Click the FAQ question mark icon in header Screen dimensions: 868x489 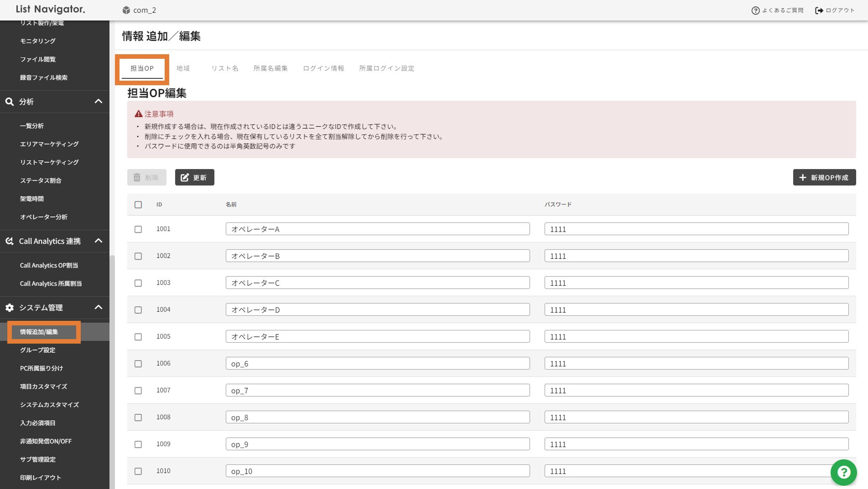click(755, 10)
